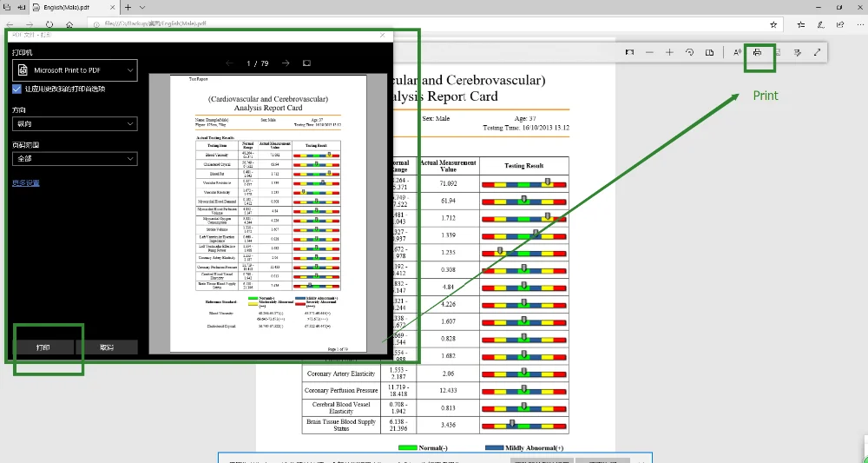This screenshot has height=463, width=868.
Task: Zoom in with the plus icon
Action: pyautogui.click(x=669, y=53)
